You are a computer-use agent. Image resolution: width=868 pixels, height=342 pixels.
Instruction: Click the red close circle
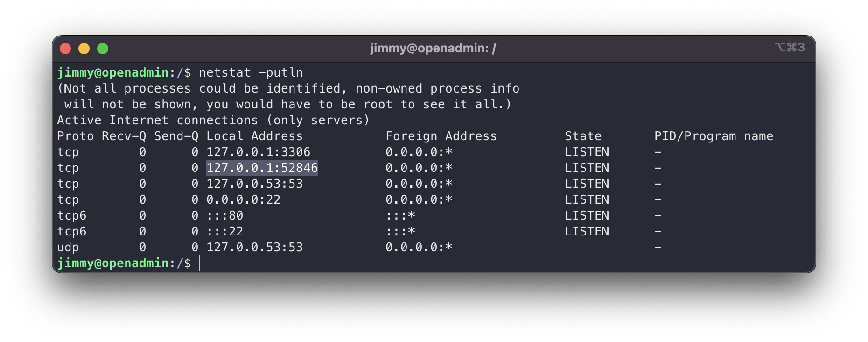66,48
